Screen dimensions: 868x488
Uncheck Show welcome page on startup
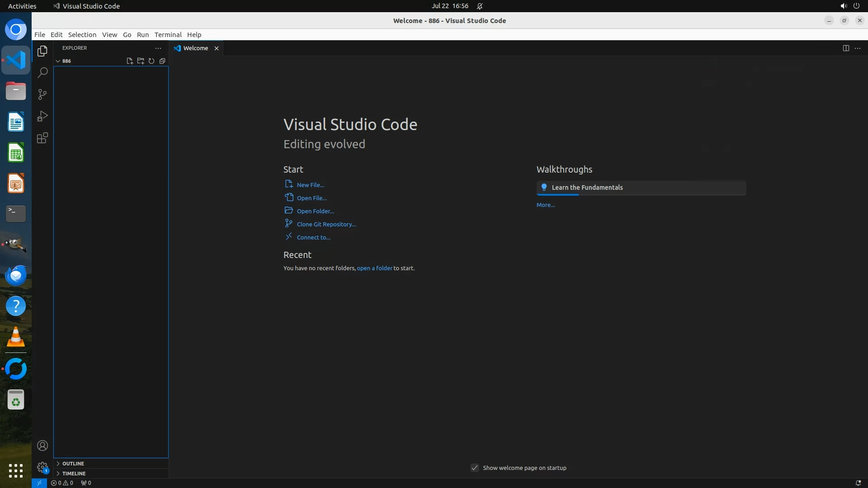[x=475, y=468]
